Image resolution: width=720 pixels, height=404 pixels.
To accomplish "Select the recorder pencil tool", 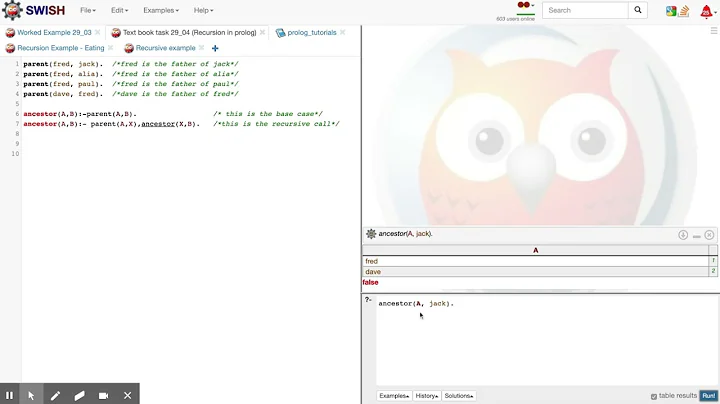I will tap(55, 395).
